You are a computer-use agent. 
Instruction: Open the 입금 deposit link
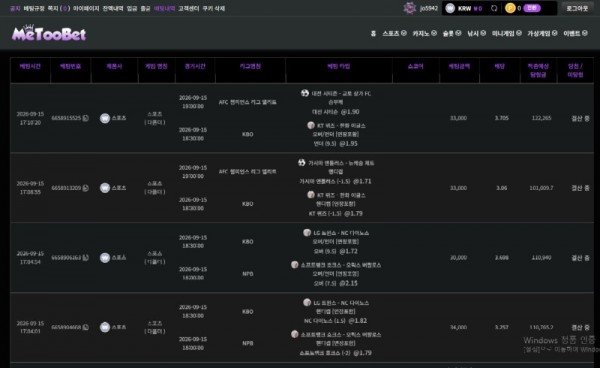coord(132,8)
